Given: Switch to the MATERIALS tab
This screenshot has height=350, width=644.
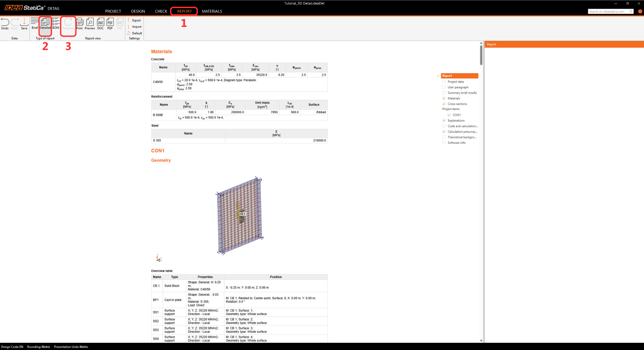Looking at the screenshot, I should (x=212, y=11).
